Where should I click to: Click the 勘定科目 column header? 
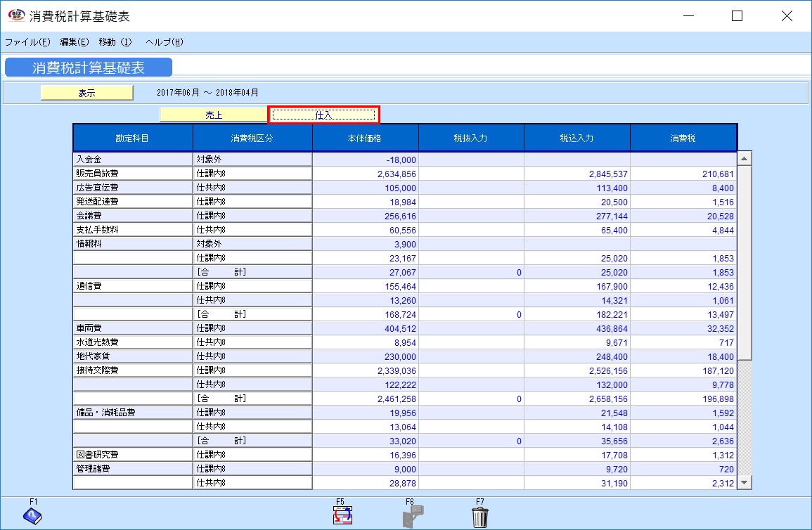point(132,137)
